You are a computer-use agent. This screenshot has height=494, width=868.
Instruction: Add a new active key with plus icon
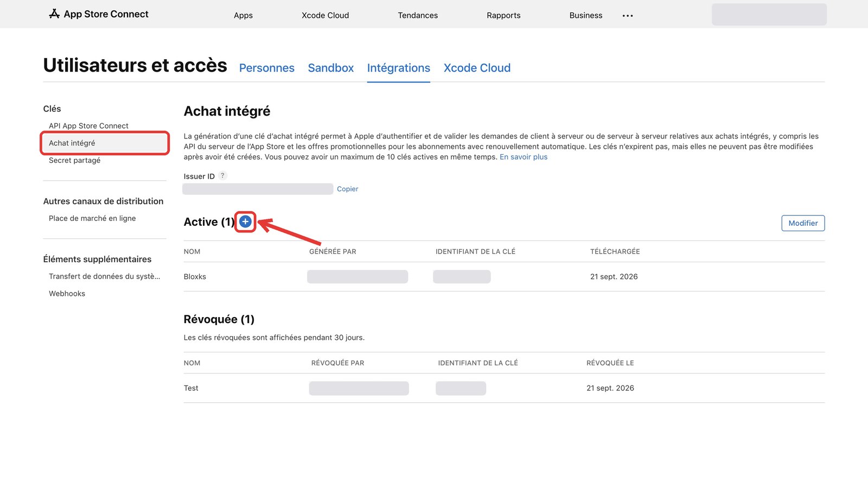point(245,221)
